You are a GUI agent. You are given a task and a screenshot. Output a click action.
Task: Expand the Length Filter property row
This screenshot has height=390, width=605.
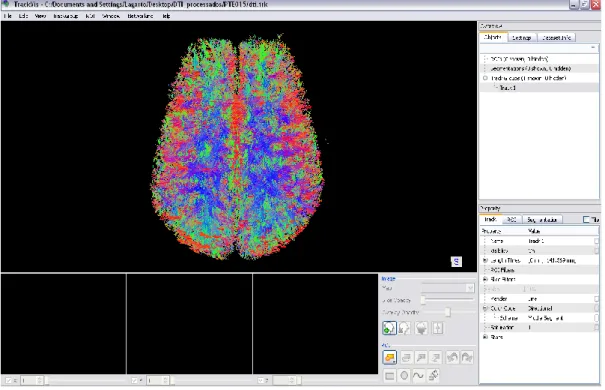(x=485, y=260)
